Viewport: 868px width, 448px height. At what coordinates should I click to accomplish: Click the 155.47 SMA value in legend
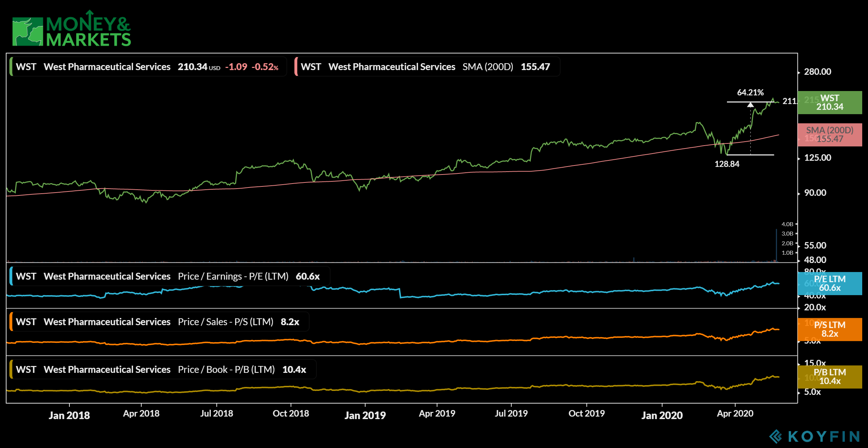pyautogui.click(x=535, y=67)
